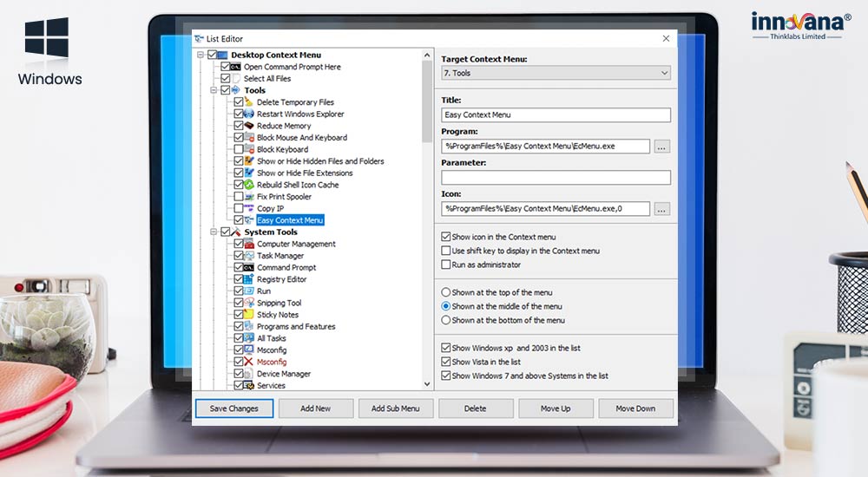
Task: Click the Open Command Prompt Here icon
Action: click(236, 67)
